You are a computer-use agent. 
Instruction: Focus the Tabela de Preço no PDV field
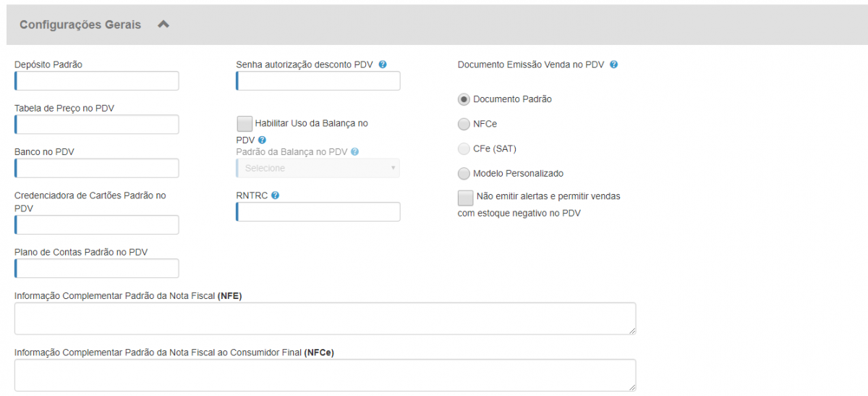[96, 125]
